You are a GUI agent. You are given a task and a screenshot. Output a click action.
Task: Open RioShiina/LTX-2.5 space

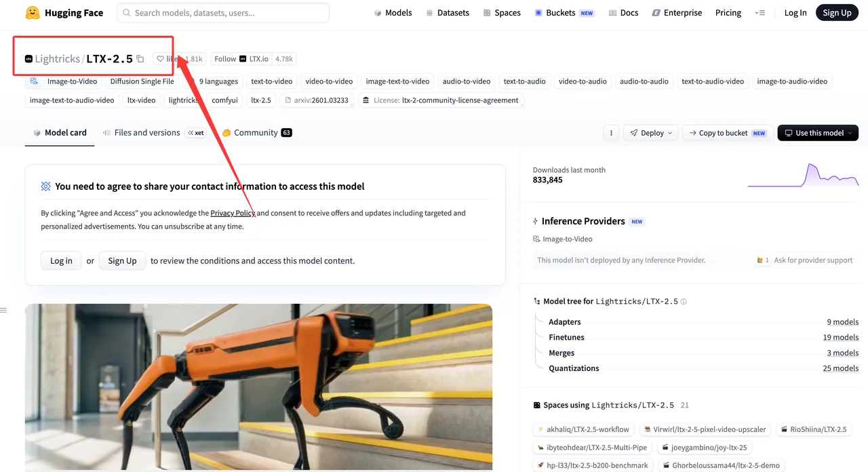click(814, 429)
